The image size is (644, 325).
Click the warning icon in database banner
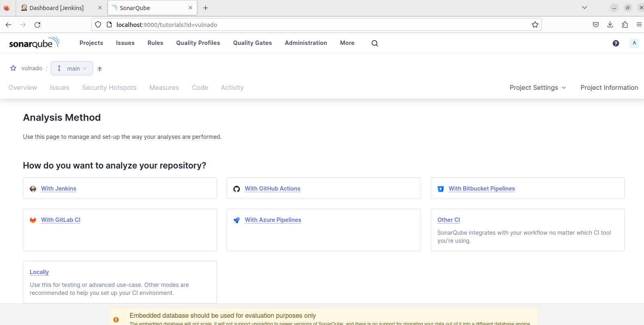[x=116, y=320]
